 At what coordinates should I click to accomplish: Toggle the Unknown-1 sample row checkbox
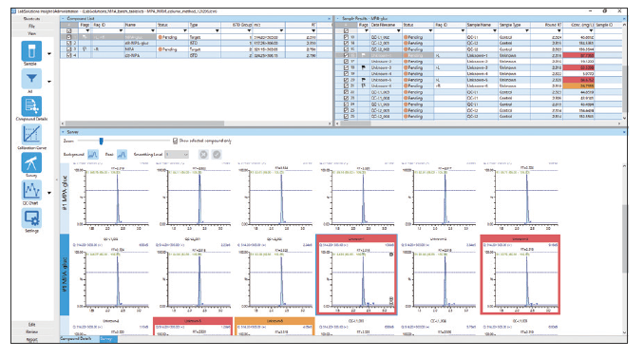(x=346, y=55)
